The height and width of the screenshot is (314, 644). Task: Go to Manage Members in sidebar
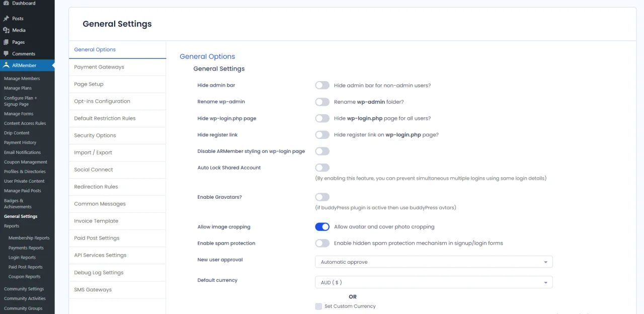22,78
